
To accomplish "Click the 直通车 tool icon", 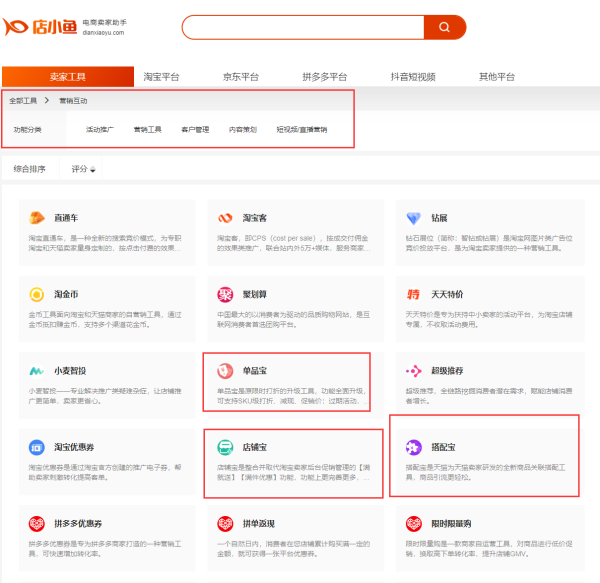I will [x=37, y=218].
